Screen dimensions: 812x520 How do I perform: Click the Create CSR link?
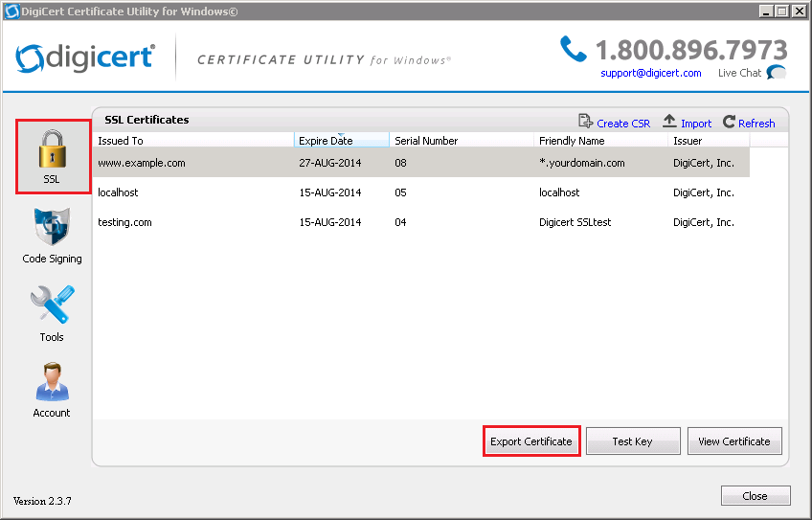click(x=623, y=124)
